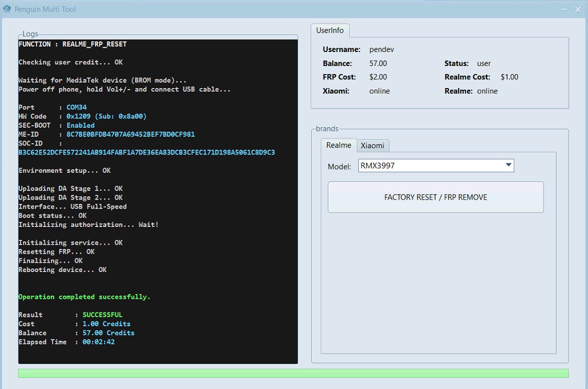This screenshot has width=588, height=389.
Task: Switch to the Xiaomi brand tab
Action: coord(372,145)
